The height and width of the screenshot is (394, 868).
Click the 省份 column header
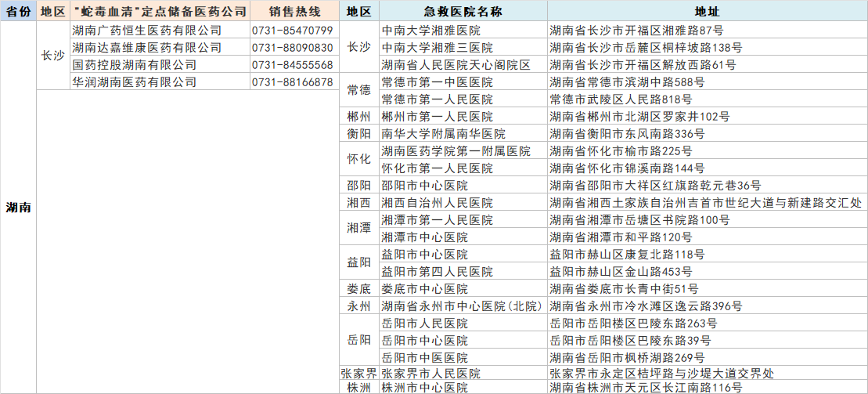point(19,12)
